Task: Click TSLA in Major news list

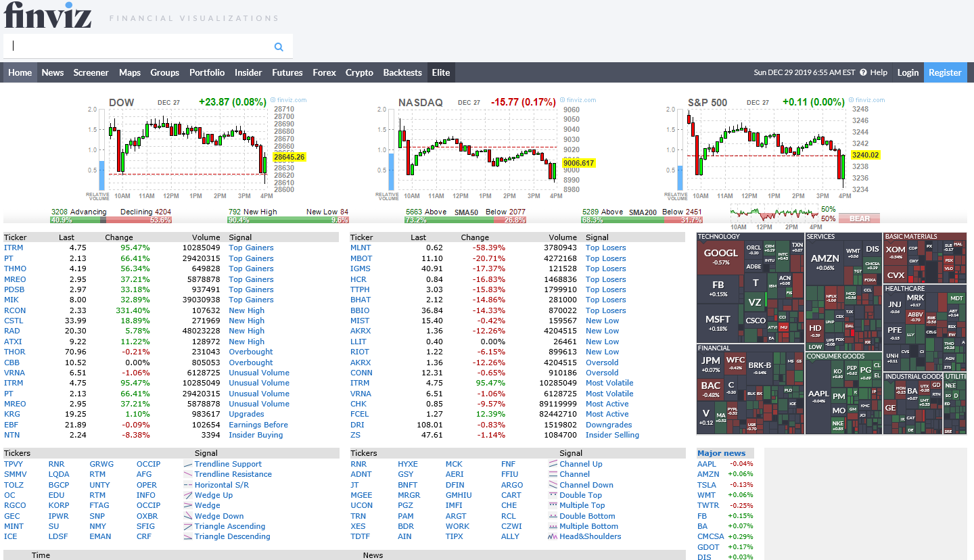Action: pyautogui.click(x=707, y=485)
